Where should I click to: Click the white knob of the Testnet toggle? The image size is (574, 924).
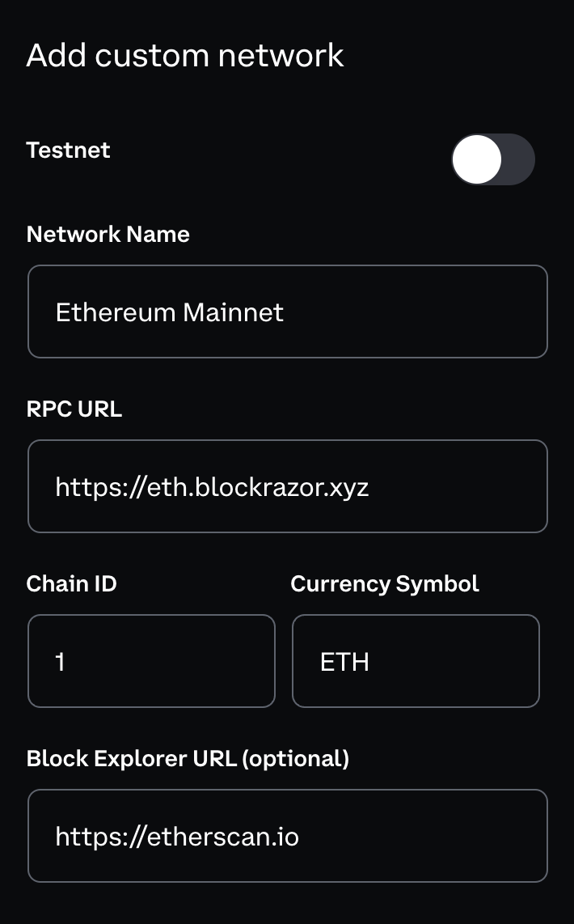click(477, 159)
